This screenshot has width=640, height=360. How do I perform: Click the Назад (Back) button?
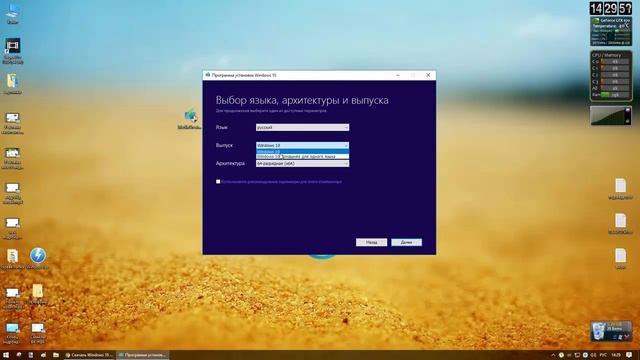point(371,242)
